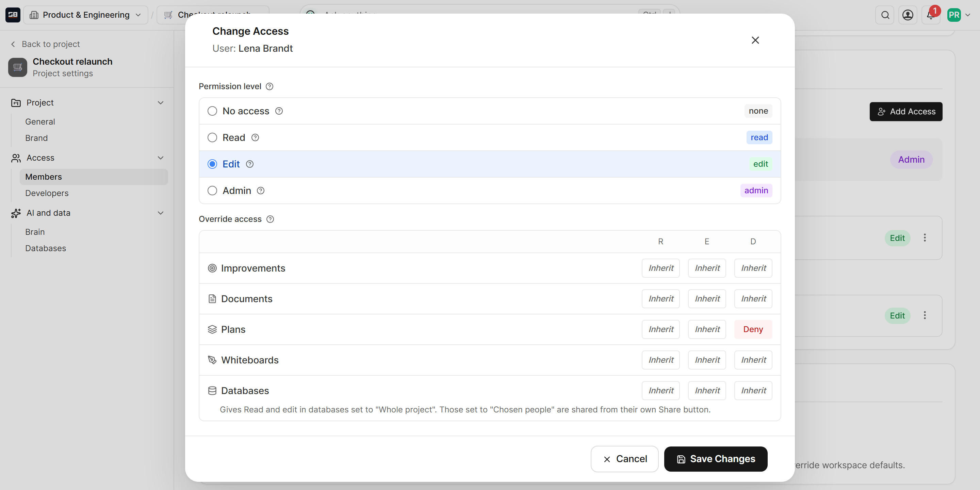Toggle Improvements read override Inherit
This screenshot has height=490, width=980.
(x=661, y=268)
